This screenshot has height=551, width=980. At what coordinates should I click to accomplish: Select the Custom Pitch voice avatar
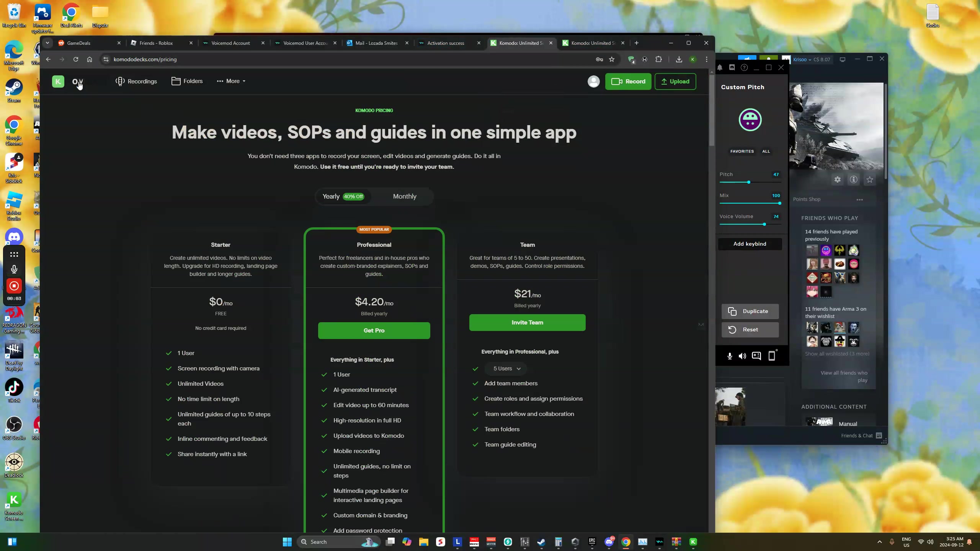(750, 120)
